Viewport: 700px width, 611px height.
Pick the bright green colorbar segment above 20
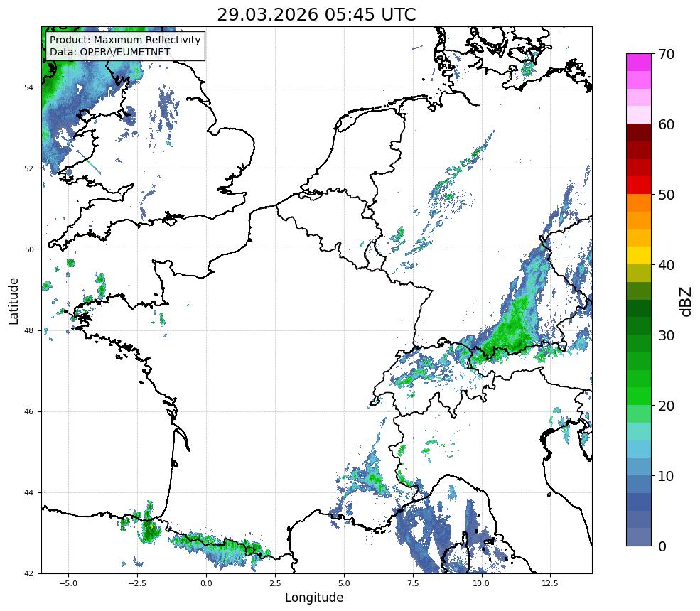point(639,396)
